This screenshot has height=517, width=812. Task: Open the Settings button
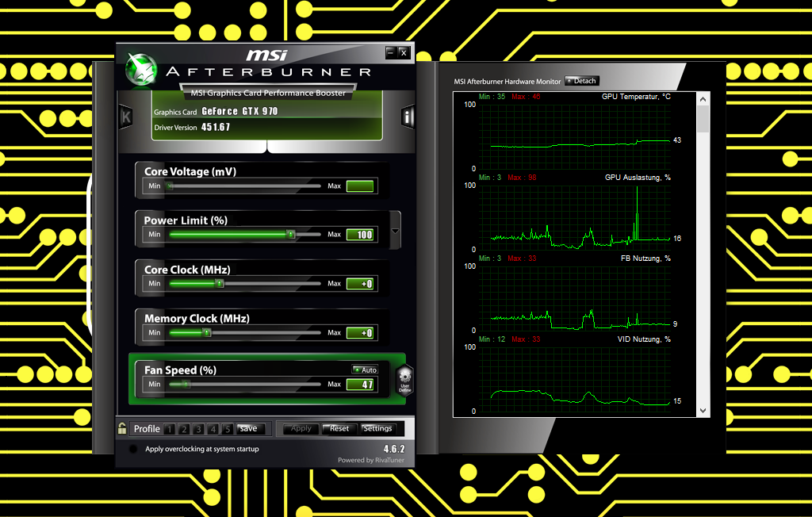tap(377, 428)
